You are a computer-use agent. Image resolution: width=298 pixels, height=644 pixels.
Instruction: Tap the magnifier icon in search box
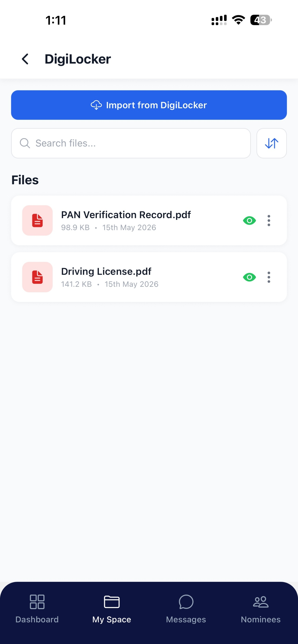(25, 143)
